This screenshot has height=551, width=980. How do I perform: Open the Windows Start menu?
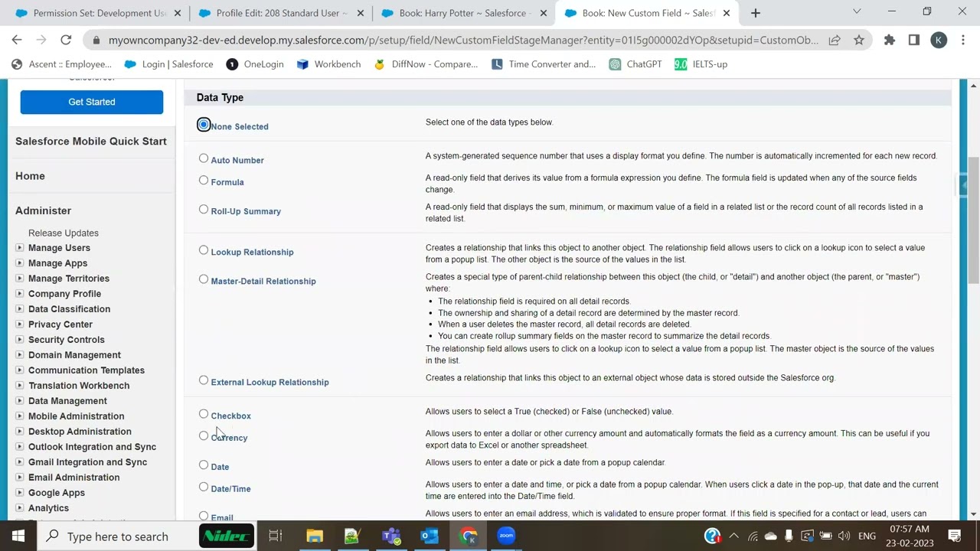[x=18, y=536]
